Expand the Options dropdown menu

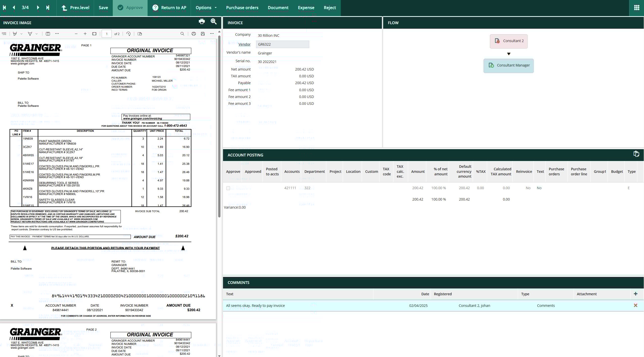[206, 8]
